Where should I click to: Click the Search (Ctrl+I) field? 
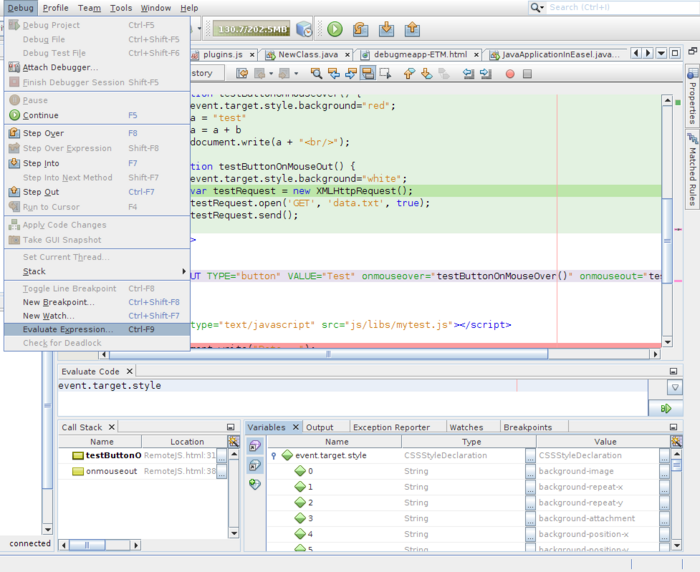pyautogui.click(x=624, y=7)
